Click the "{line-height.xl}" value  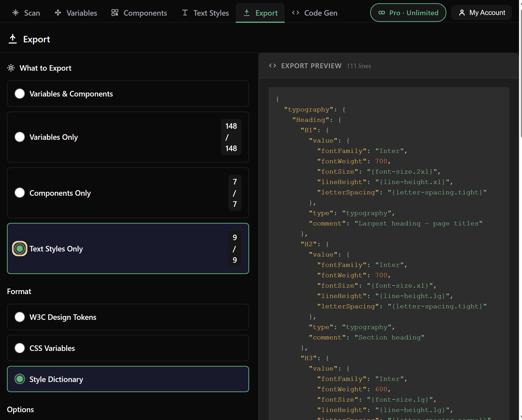pos(412,182)
